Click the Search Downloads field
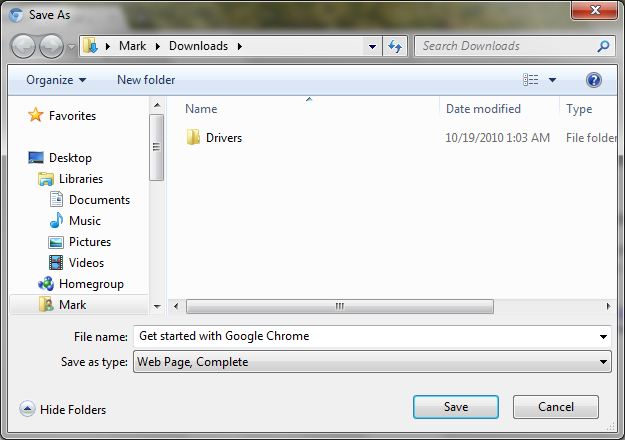The image size is (625, 440). (505, 46)
